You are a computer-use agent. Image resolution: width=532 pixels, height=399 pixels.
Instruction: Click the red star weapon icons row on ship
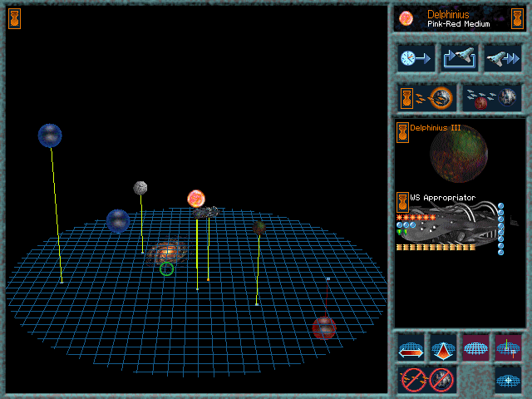pos(416,218)
